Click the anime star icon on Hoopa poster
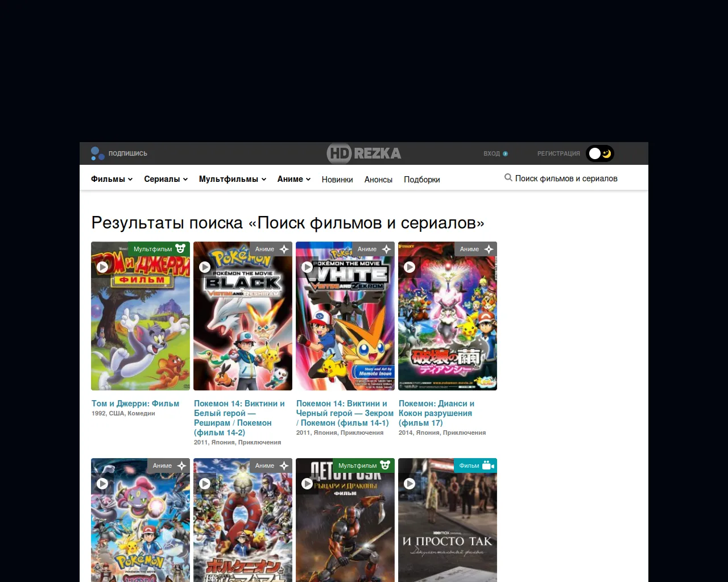728x582 pixels. pyautogui.click(x=181, y=465)
